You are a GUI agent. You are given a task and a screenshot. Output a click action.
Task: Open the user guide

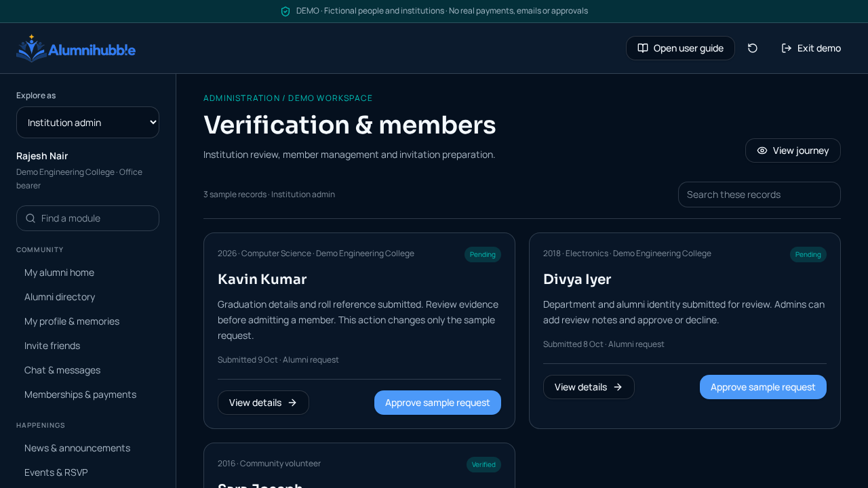coord(680,48)
